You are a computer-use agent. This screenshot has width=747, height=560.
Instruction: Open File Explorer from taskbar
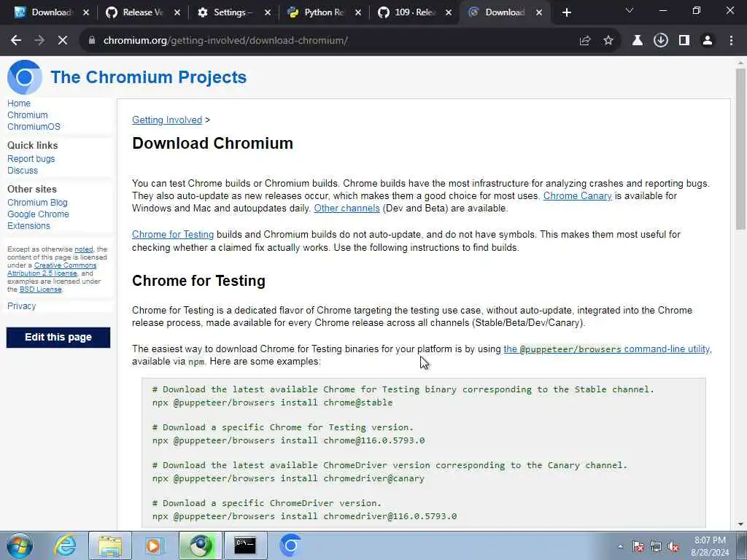(x=110, y=545)
